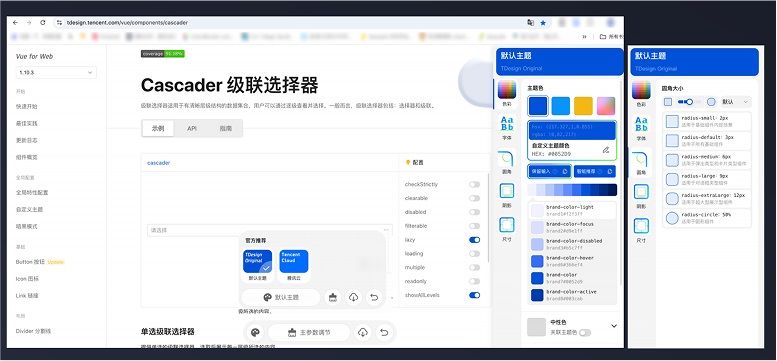This screenshot has height=361, width=777.
Task: Enable the clearable switch
Action: tap(475, 198)
